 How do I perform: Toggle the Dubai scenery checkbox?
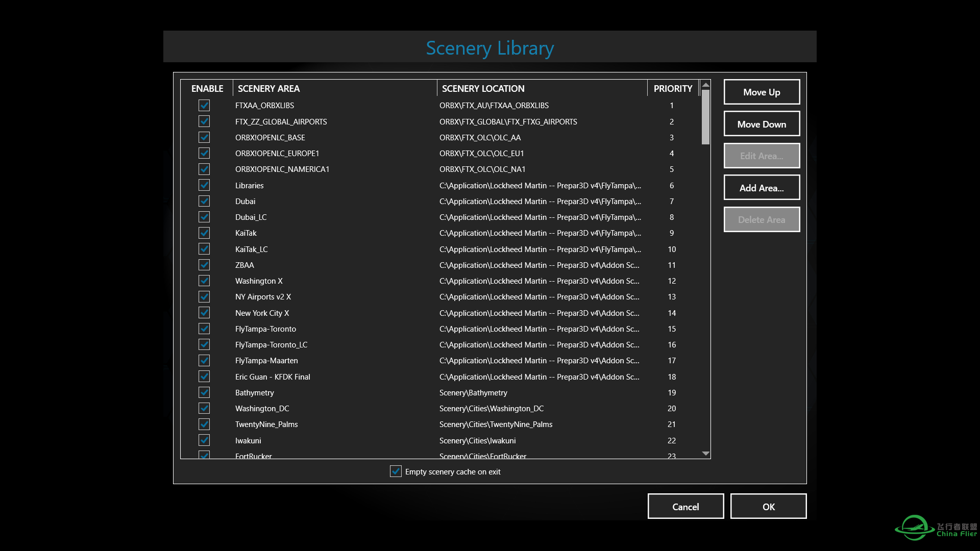click(204, 201)
